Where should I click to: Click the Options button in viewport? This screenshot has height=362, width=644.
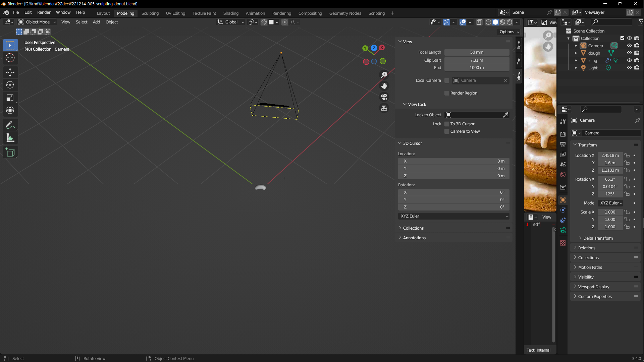[509, 32]
